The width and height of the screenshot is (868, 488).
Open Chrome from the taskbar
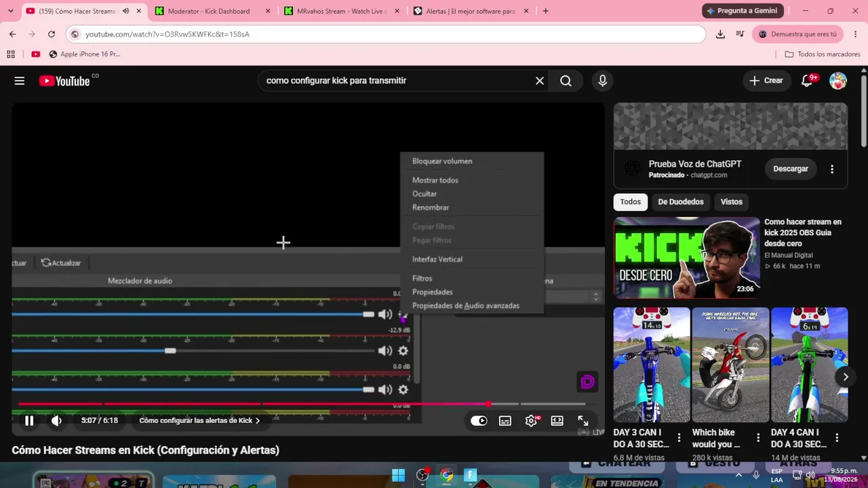(447, 475)
